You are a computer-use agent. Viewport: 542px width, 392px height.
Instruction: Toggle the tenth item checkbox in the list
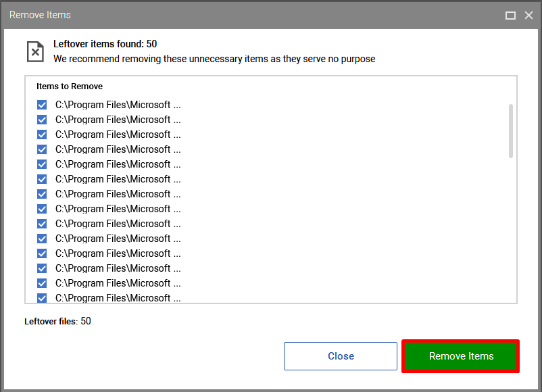(x=42, y=239)
